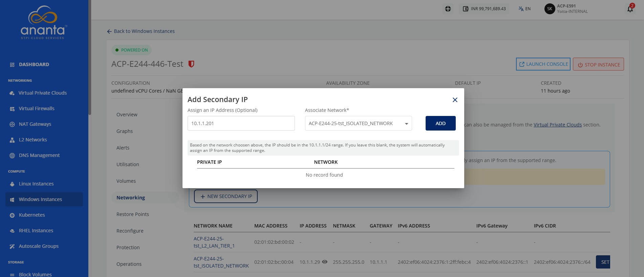Viewport: 644px width, 277px height.
Task: Click the DNS Management globe icon
Action: [x=12, y=155]
